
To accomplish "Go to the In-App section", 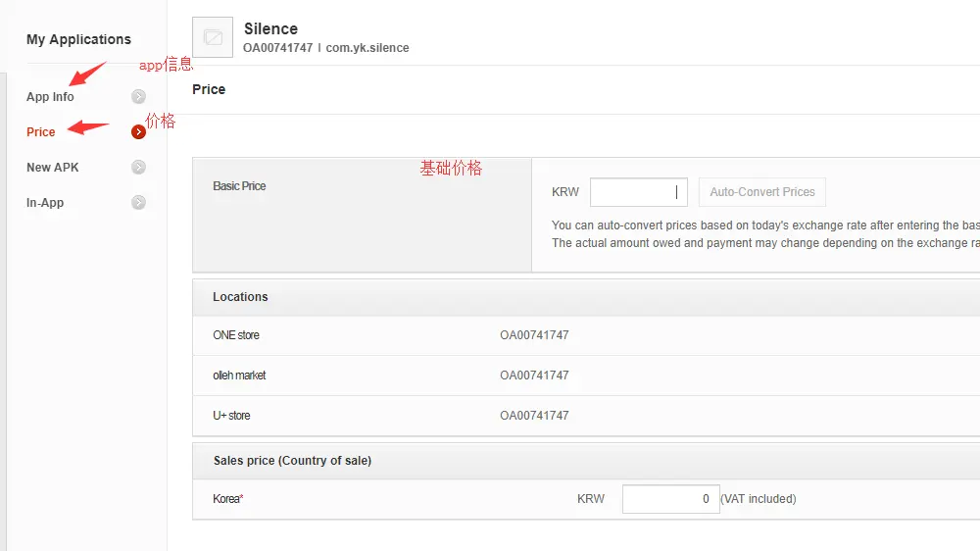I will tap(45, 203).
